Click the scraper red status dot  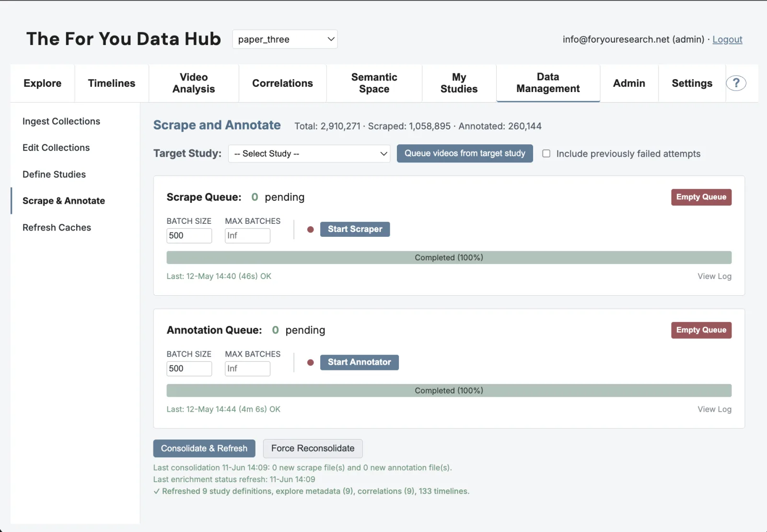tap(310, 230)
